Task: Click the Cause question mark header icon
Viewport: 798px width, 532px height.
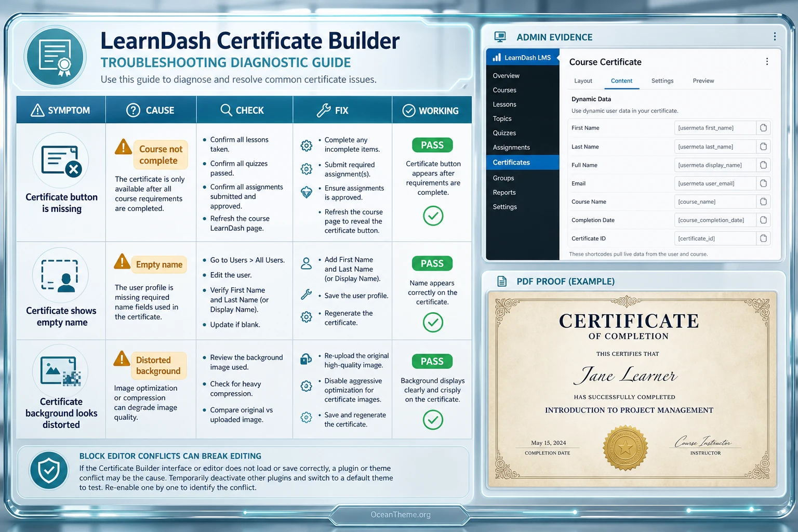Action: (134, 110)
